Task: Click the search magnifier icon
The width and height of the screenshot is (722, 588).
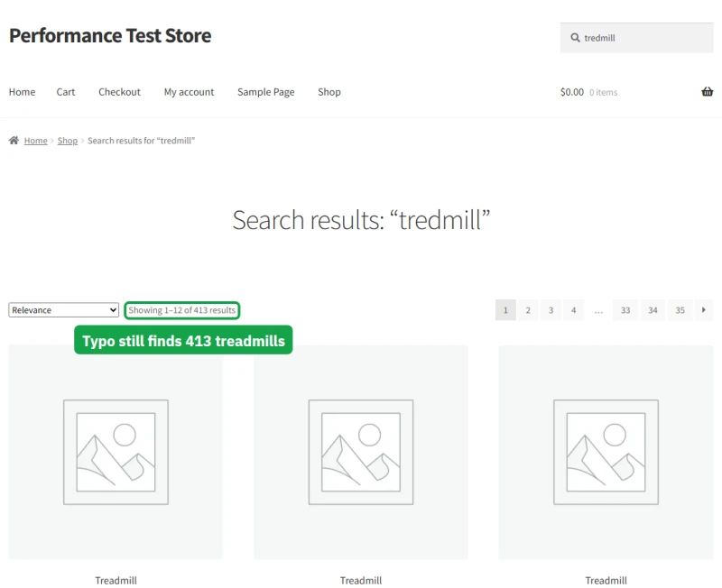Action: [x=575, y=38]
